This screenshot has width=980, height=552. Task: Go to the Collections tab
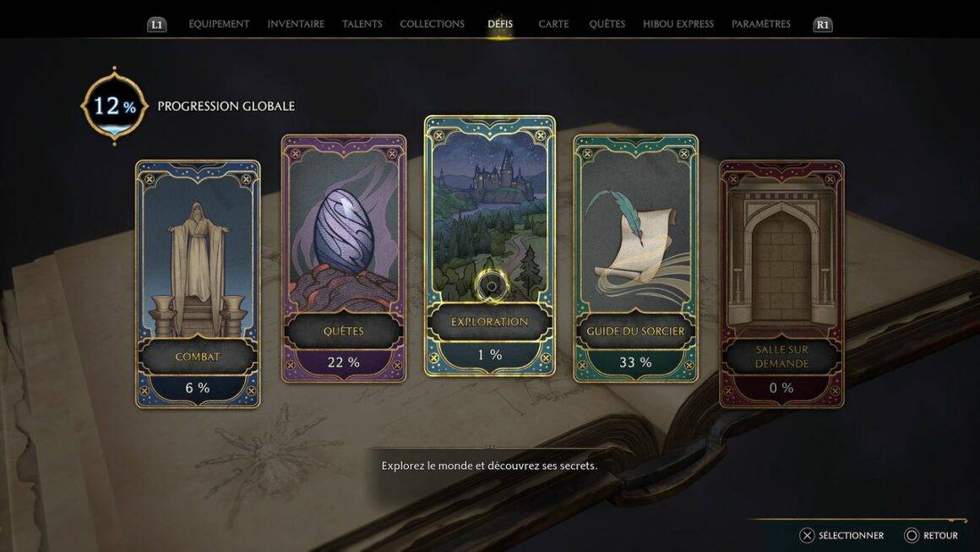(432, 24)
